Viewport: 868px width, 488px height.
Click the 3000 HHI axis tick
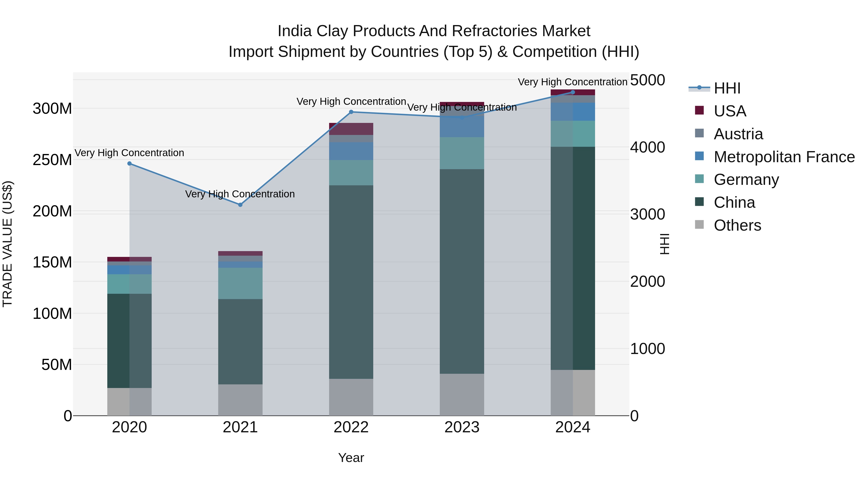(x=648, y=214)
